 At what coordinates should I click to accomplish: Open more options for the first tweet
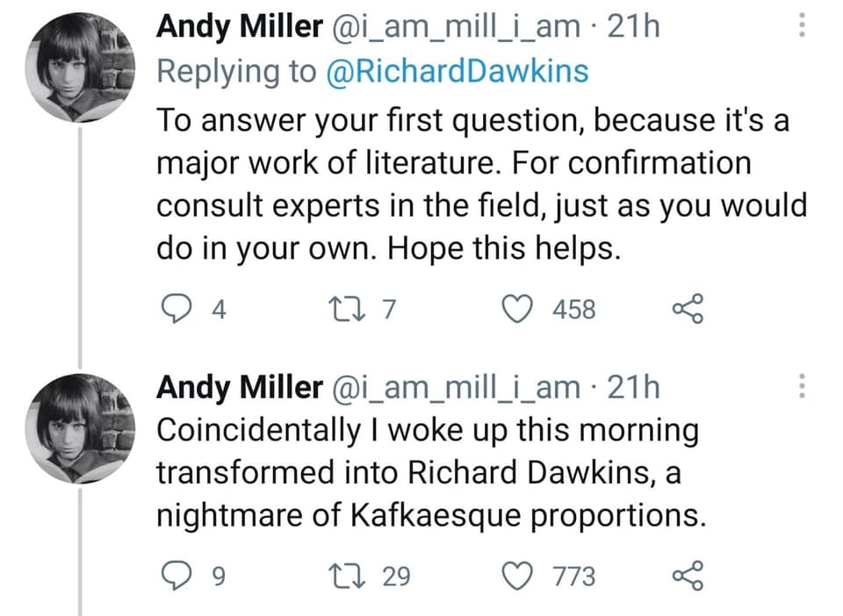(800, 28)
